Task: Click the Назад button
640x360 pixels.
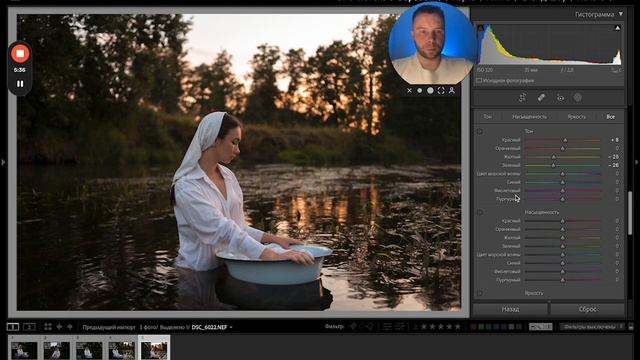Action: 510,309
